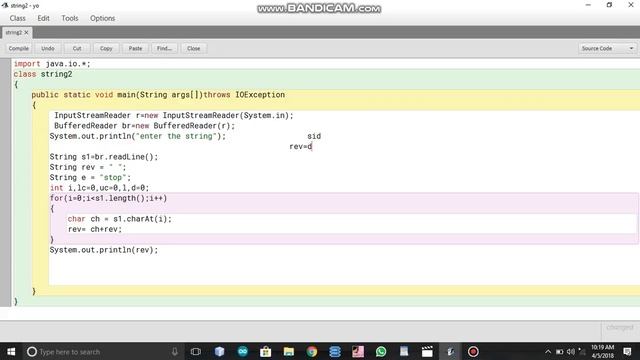Screen dimensions: 640x360
Task: Click the 'class string2' declaration line
Action: click(x=43, y=74)
